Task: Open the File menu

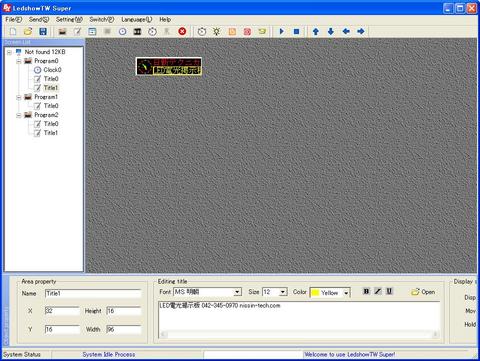Action: (13, 20)
